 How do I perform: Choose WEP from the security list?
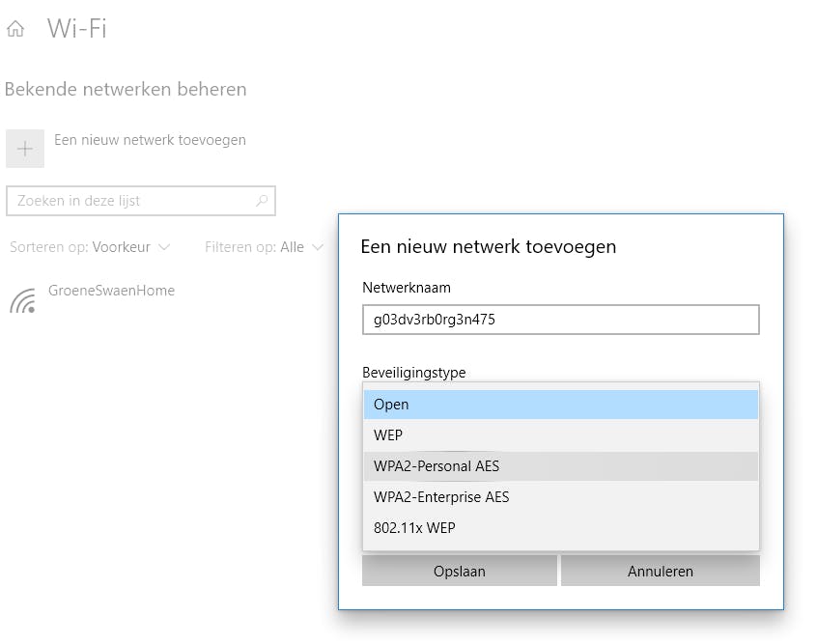(560, 435)
